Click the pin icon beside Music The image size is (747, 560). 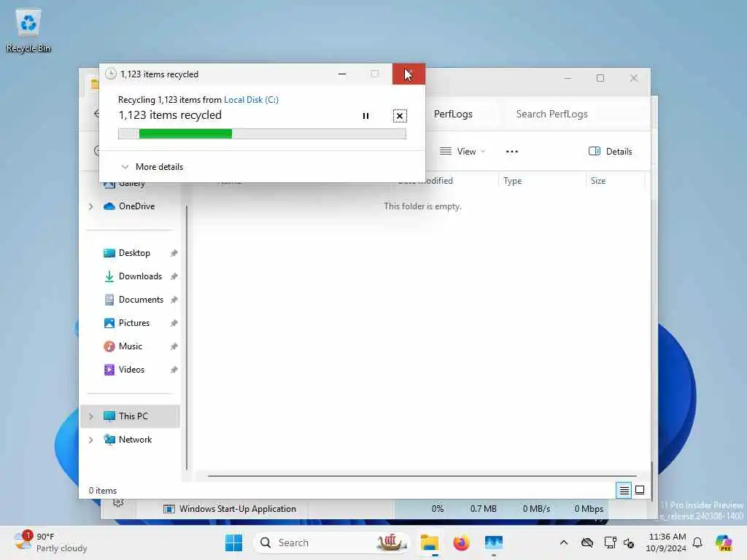[x=174, y=346]
